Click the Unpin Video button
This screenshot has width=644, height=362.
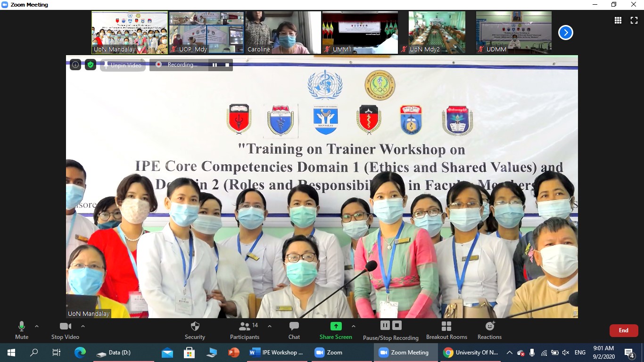tap(123, 65)
